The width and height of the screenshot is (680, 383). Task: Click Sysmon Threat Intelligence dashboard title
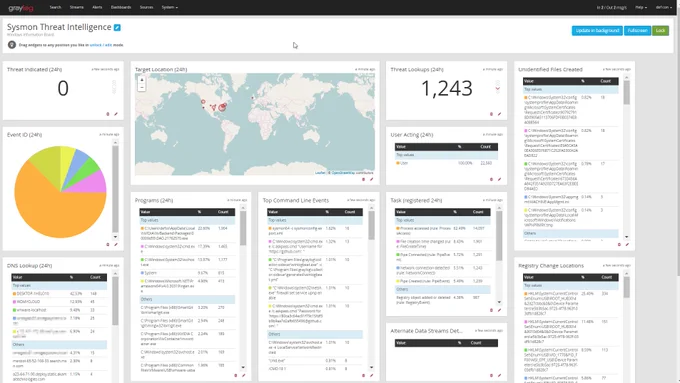click(59, 27)
